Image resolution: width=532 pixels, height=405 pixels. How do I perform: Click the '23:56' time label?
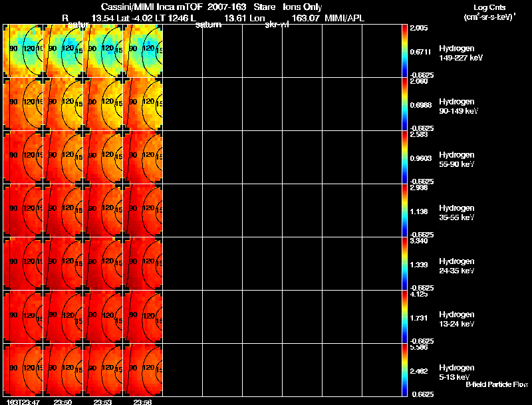pyautogui.click(x=142, y=402)
